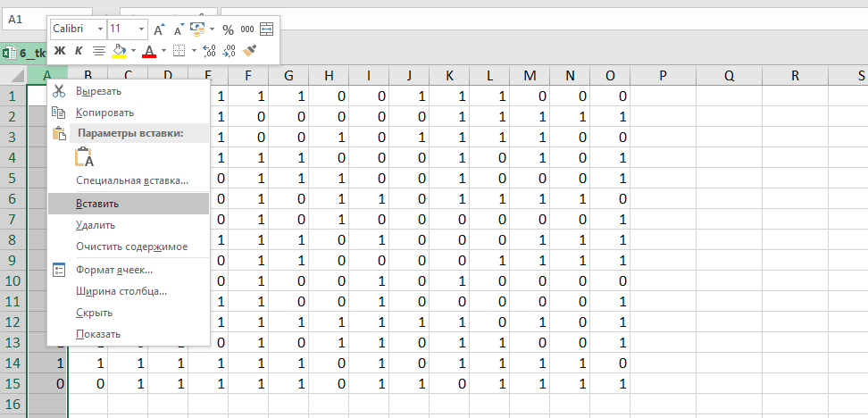This screenshot has height=418, width=868.
Task: Toggle center alignment in mini toolbar
Action: (x=98, y=51)
